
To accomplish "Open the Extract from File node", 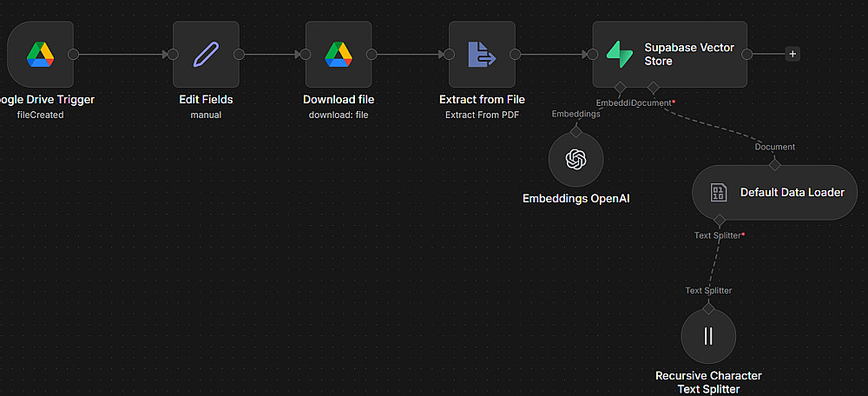I will click(482, 55).
